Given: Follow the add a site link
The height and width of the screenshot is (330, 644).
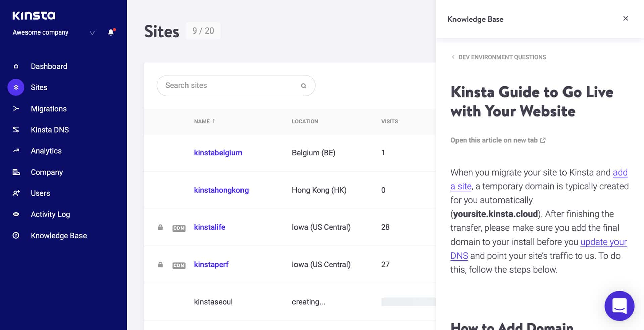Looking at the screenshot, I should 461,186.
